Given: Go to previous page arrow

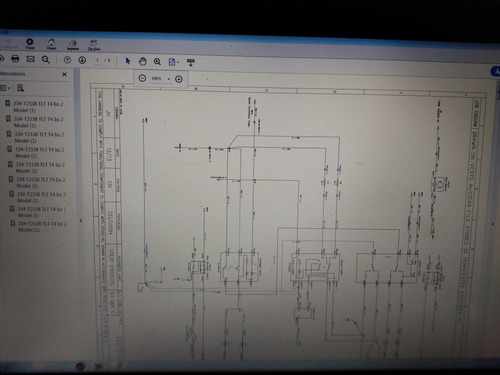Looking at the screenshot, I should [67, 60].
